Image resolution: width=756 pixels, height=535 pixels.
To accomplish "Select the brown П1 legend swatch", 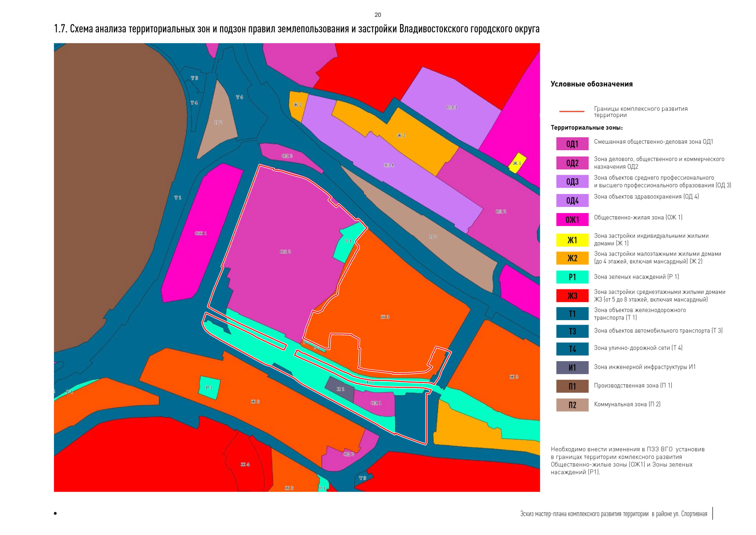I will [572, 386].
